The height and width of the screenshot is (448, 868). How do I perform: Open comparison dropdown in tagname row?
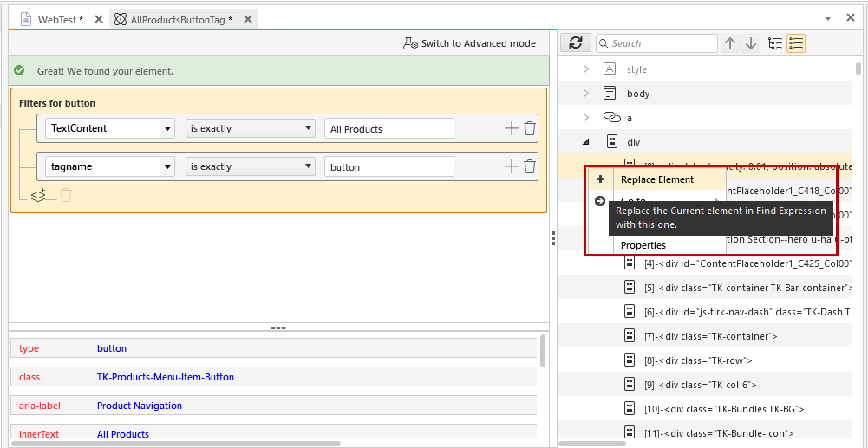tap(251, 166)
